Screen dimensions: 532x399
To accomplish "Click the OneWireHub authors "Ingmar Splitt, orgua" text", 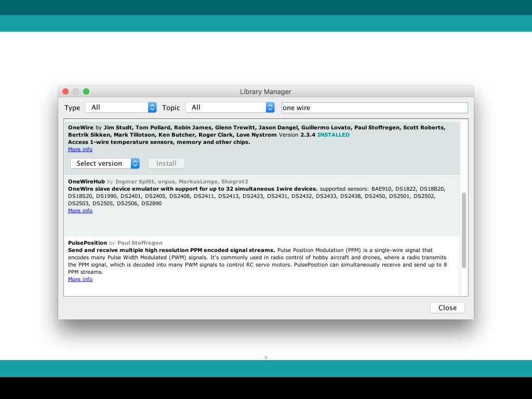I will (x=145, y=181).
